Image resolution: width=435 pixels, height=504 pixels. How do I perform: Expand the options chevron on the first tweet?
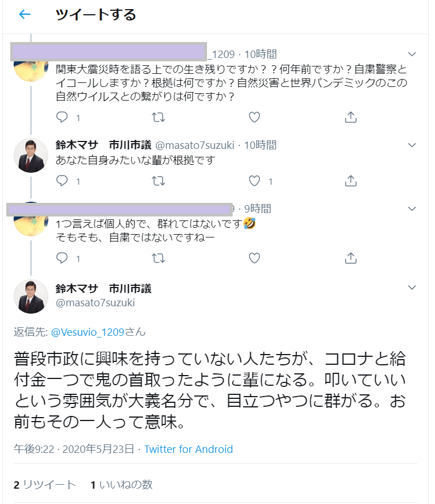[412, 55]
